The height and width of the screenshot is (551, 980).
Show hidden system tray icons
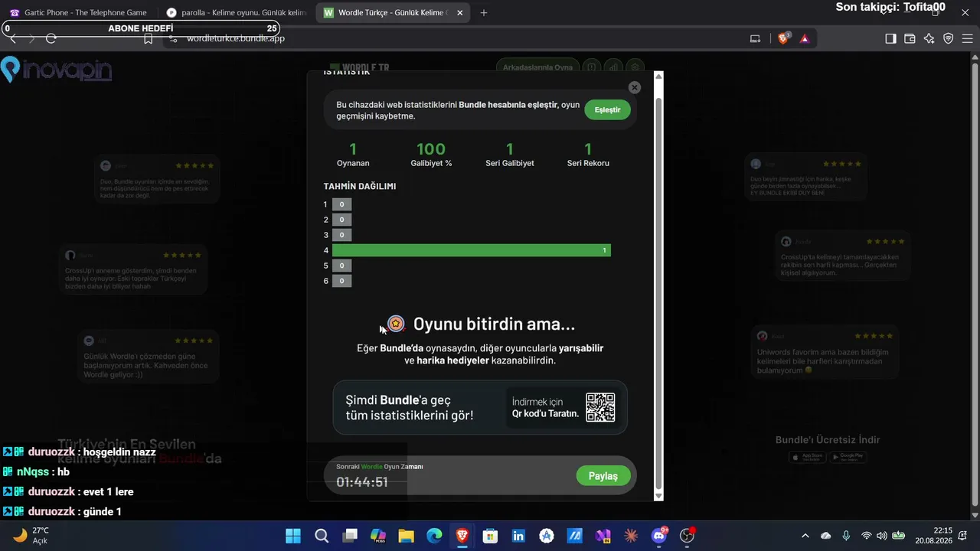[805, 536]
